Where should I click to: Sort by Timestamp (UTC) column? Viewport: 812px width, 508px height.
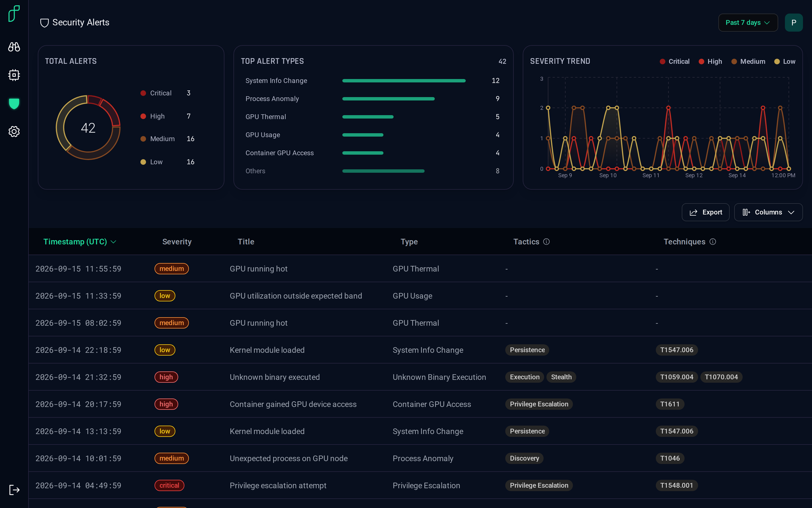click(80, 242)
